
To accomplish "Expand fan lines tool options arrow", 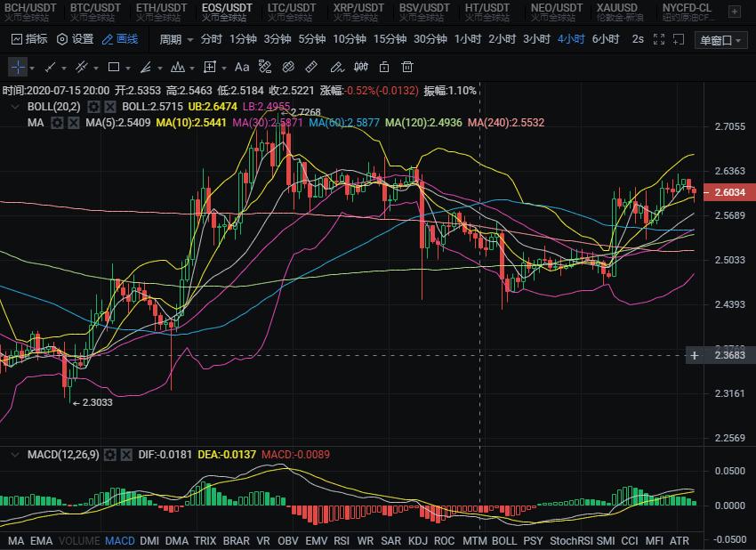I will [159, 69].
